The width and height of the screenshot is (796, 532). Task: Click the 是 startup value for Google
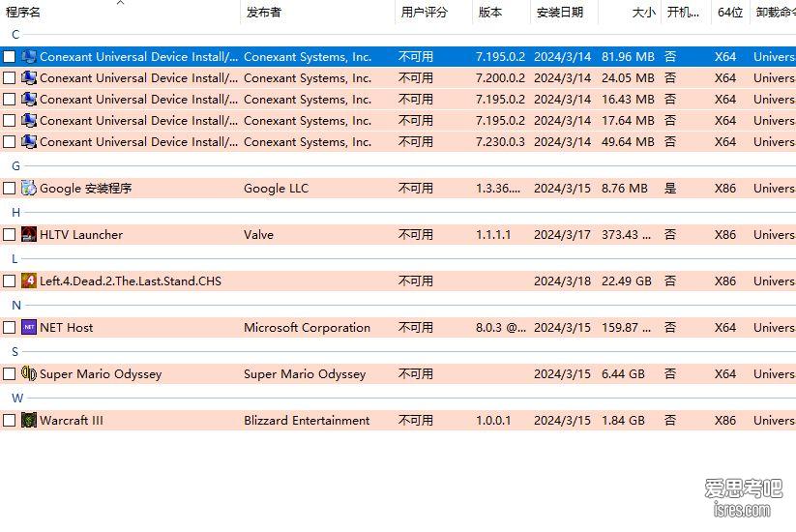click(x=670, y=189)
